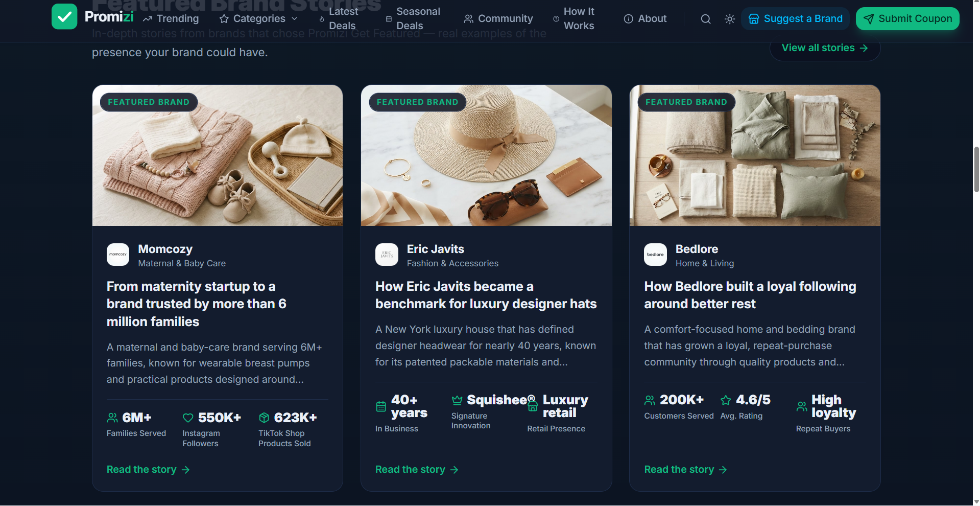Click Submit Coupon button
This screenshot has width=980, height=506.
(x=907, y=19)
